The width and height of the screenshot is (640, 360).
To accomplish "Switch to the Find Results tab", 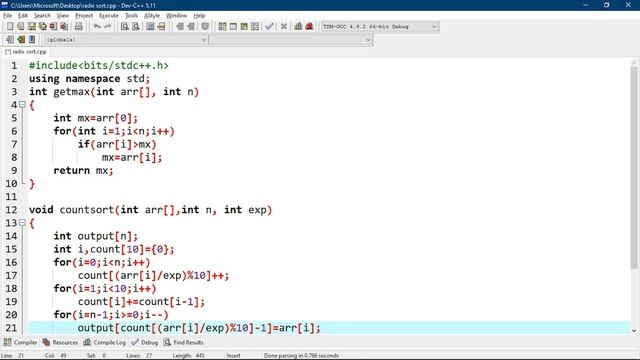I will click(x=184, y=342).
